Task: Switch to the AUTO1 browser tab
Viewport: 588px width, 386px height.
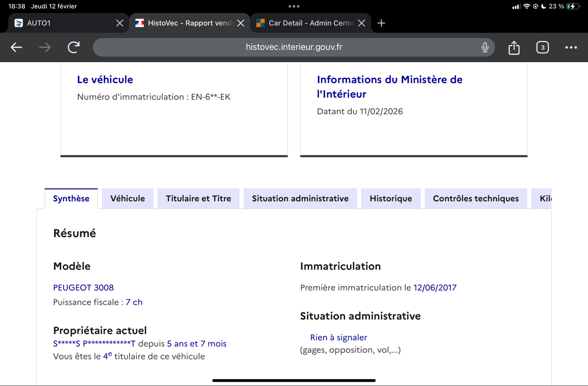Action: tap(59, 23)
